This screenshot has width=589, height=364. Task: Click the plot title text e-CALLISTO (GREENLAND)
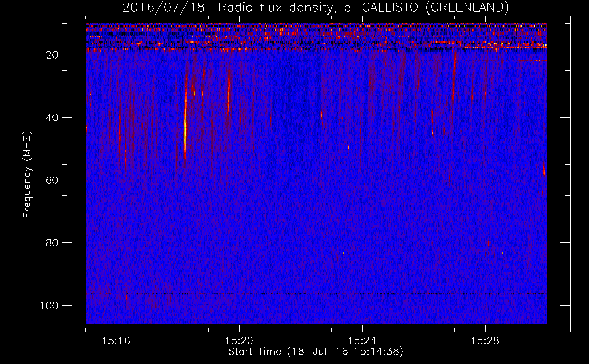coord(426,7)
